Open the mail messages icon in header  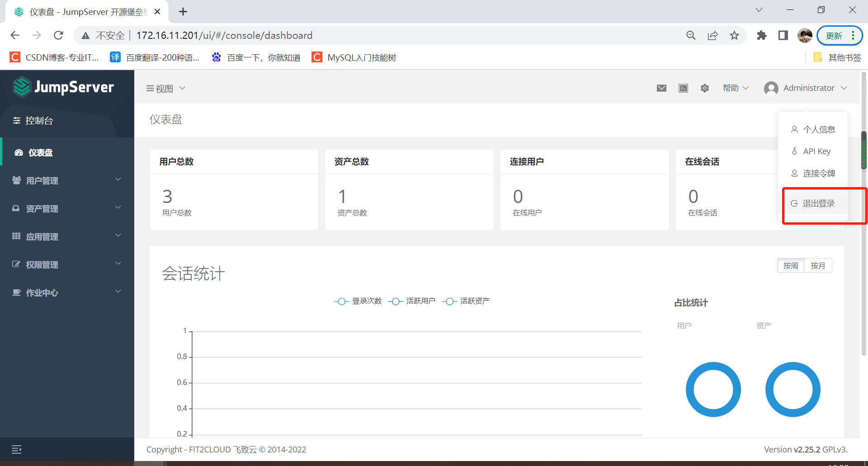pyautogui.click(x=661, y=88)
